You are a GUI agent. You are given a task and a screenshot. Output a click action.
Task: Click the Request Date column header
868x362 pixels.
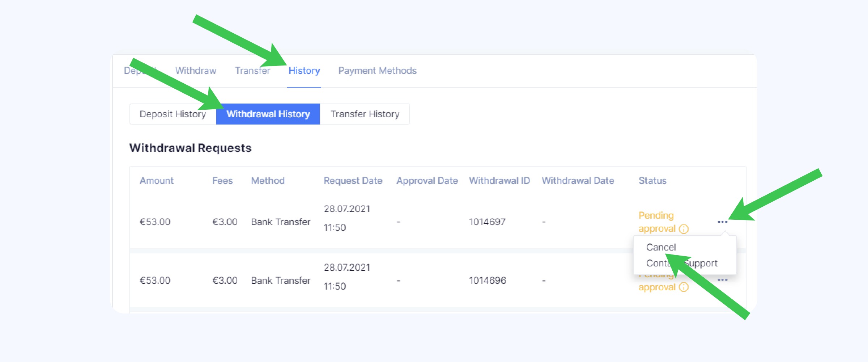(x=353, y=181)
